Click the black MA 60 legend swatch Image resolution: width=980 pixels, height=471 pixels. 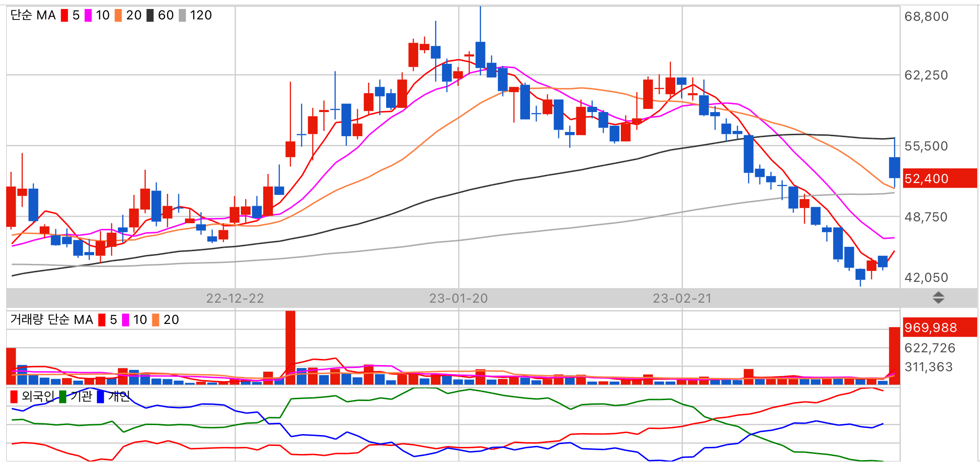click(150, 16)
